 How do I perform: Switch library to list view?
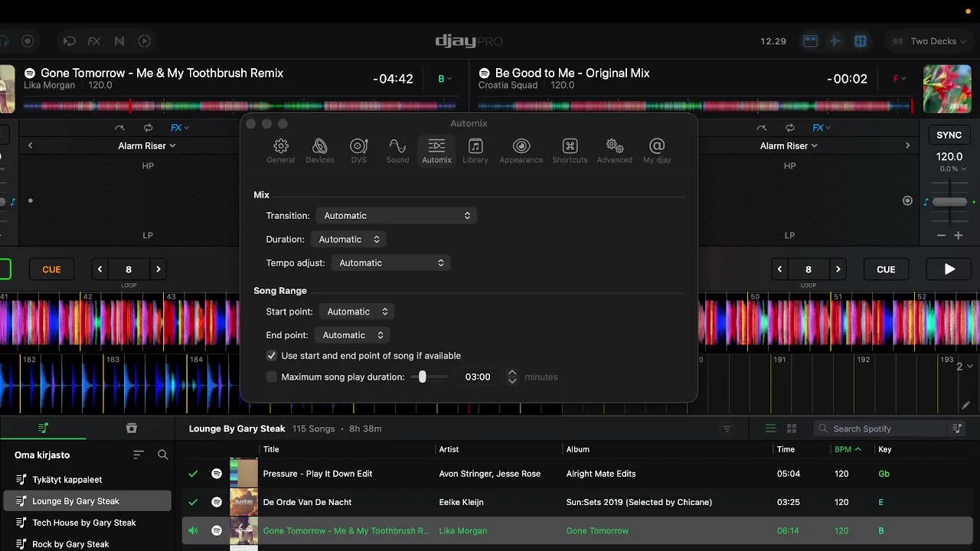771,429
